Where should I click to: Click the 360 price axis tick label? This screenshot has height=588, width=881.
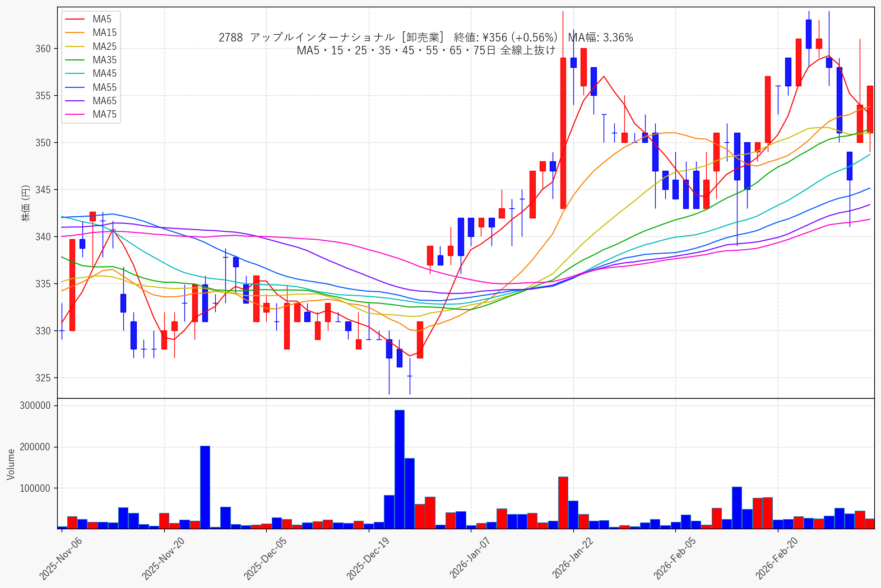(43, 49)
